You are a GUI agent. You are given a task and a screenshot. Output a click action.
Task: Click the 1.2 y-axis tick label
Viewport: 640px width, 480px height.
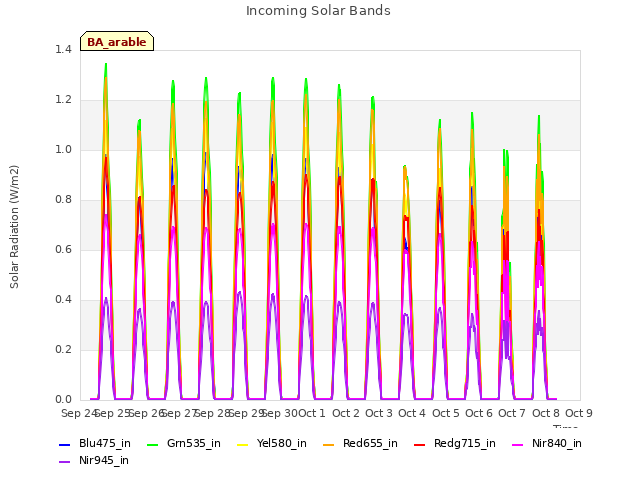[x=63, y=100]
